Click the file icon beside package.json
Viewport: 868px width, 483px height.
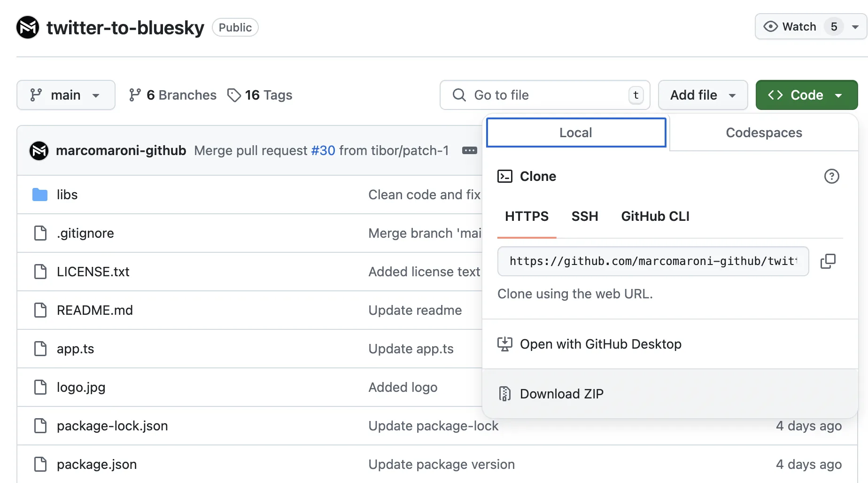tap(40, 464)
